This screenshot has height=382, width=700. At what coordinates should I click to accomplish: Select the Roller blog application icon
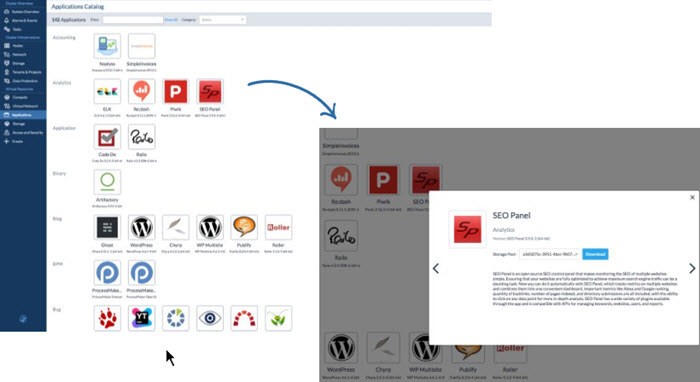(x=279, y=228)
